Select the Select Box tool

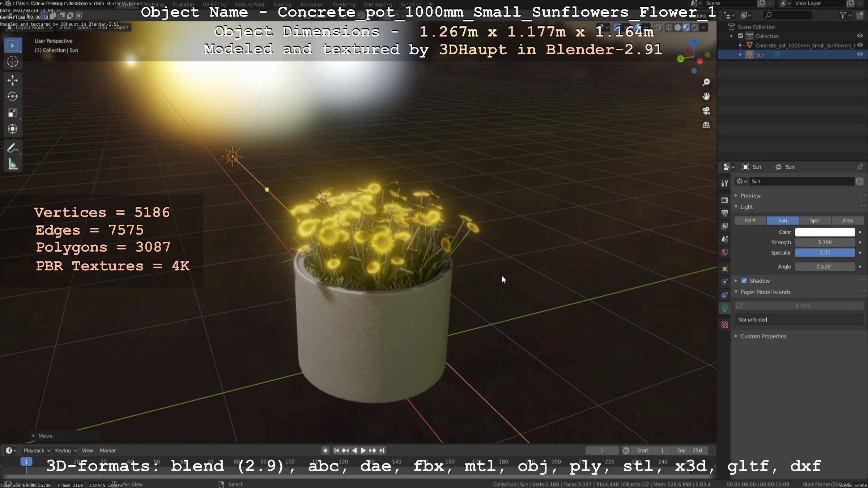13,46
